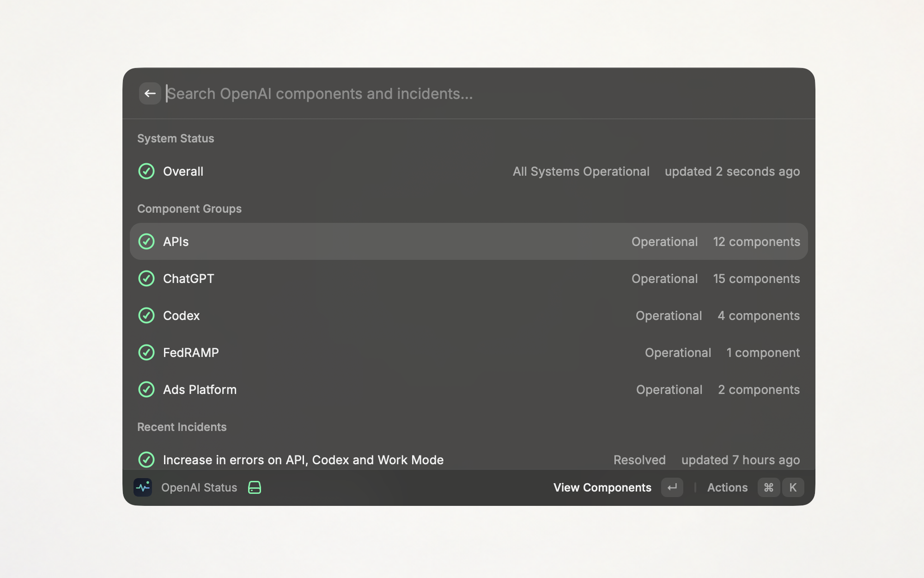Click the Operational status on ChatGPT row
The image size is (924, 578).
664,278
